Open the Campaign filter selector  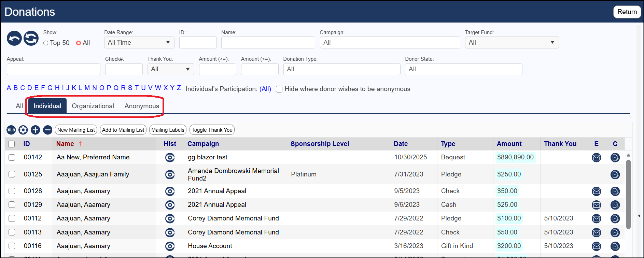coord(390,43)
